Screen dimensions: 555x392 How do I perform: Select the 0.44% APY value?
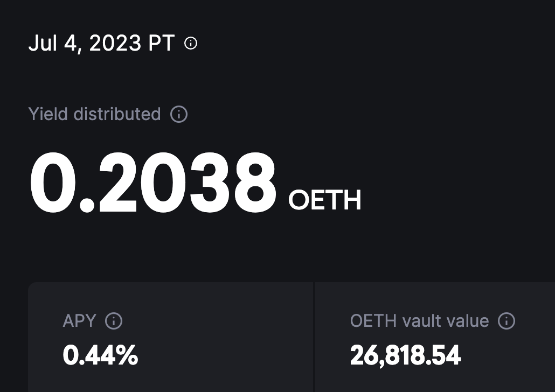[x=100, y=354]
